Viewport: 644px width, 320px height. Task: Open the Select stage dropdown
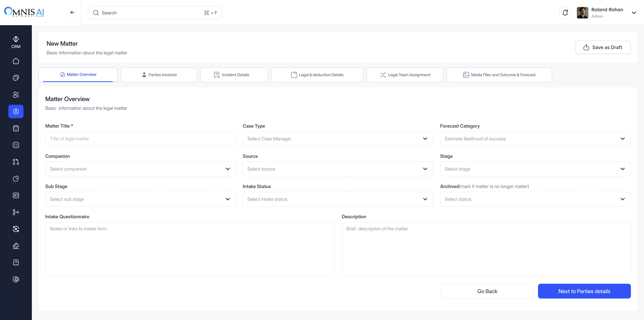(x=535, y=169)
